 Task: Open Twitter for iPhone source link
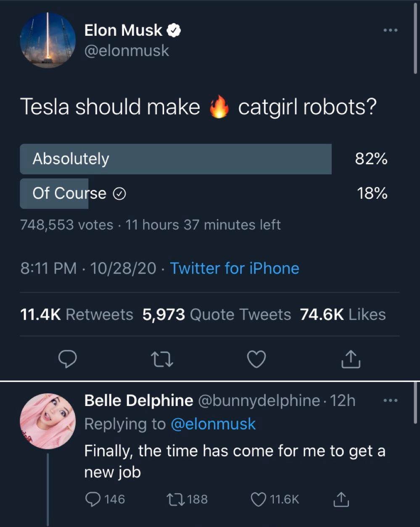234,268
